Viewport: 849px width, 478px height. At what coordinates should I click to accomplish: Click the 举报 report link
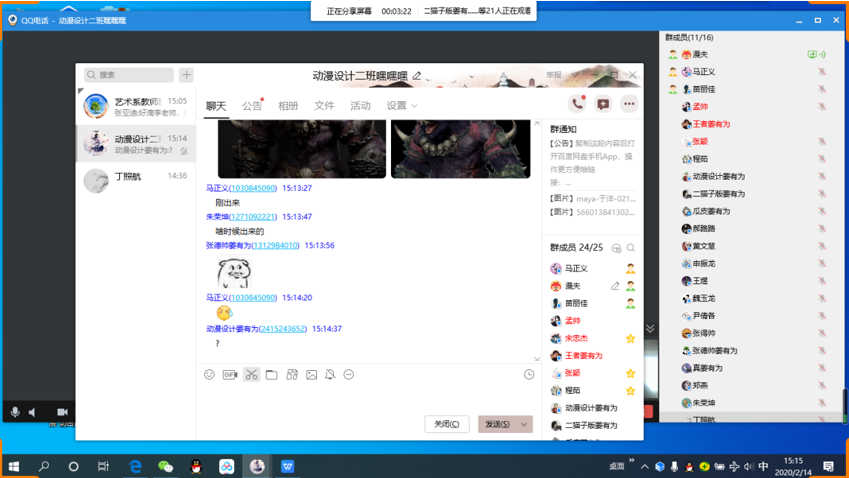click(x=553, y=75)
